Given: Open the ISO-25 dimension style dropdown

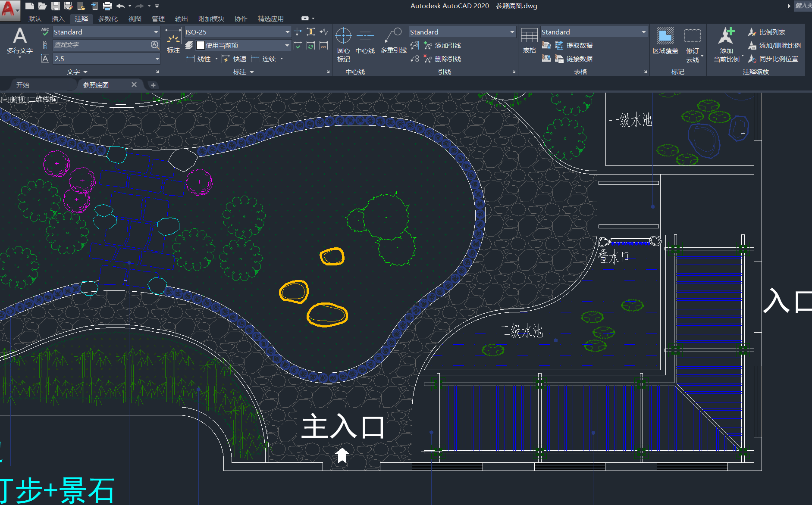Looking at the screenshot, I should [287, 32].
